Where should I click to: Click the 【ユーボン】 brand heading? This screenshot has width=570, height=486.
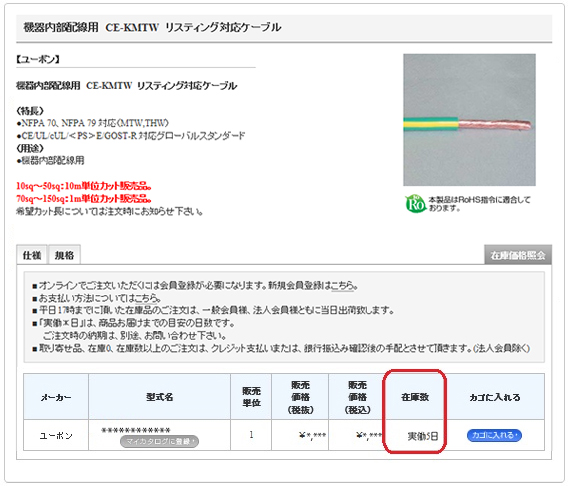click(38, 59)
